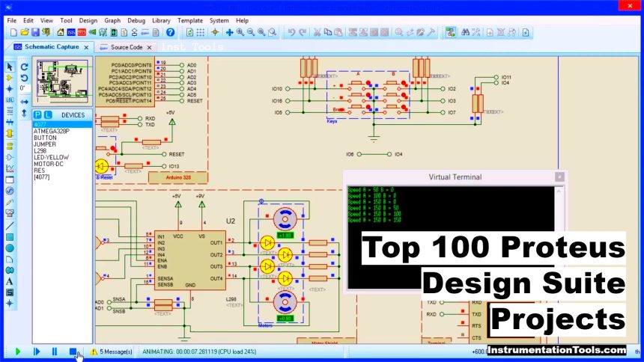Click the crosshair origin icon

[x=215, y=32]
